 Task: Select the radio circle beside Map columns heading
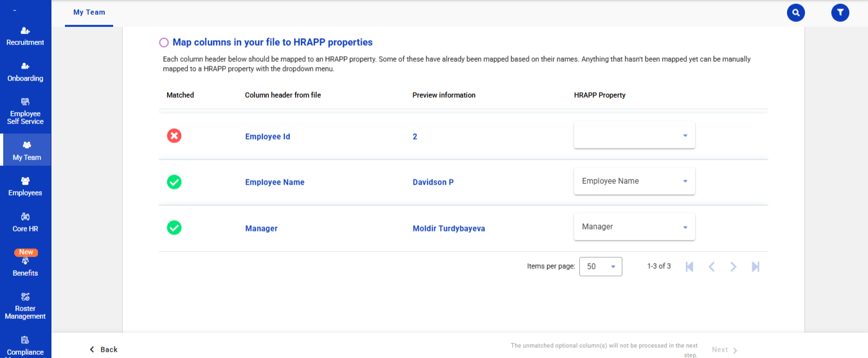tap(164, 42)
